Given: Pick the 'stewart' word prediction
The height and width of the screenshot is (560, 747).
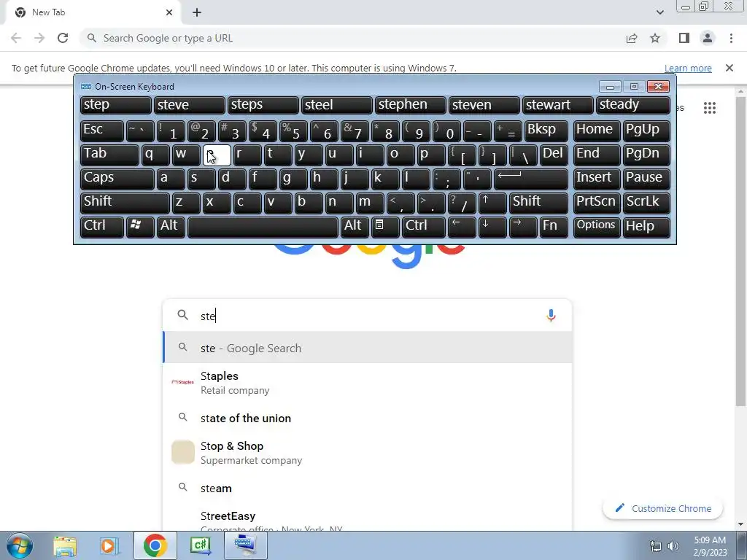Looking at the screenshot, I should click(558, 105).
